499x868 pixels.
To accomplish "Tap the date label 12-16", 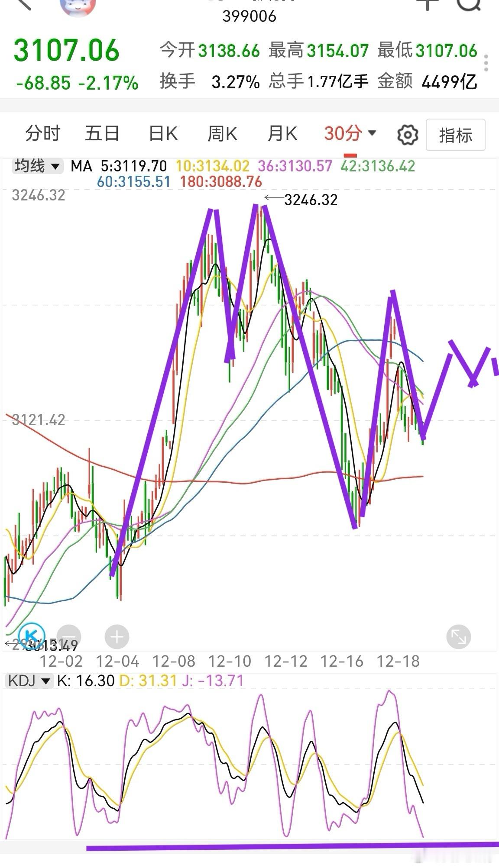I will click(342, 661).
